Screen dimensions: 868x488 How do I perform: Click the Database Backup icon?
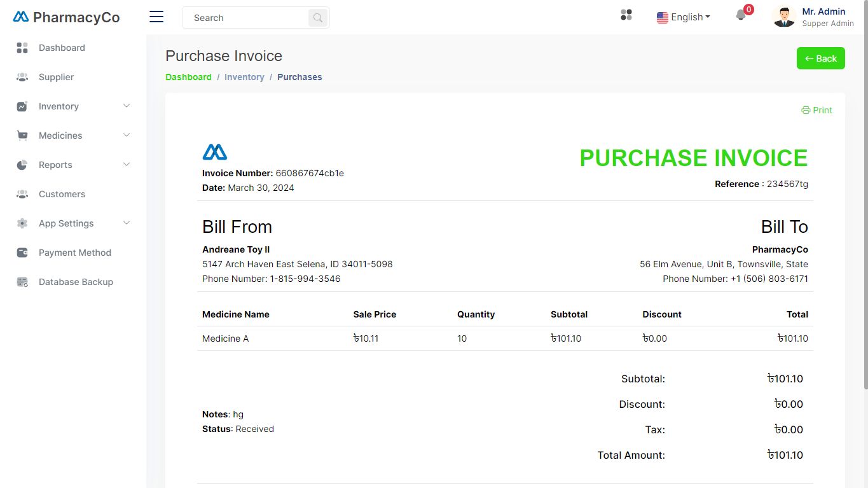[22, 282]
